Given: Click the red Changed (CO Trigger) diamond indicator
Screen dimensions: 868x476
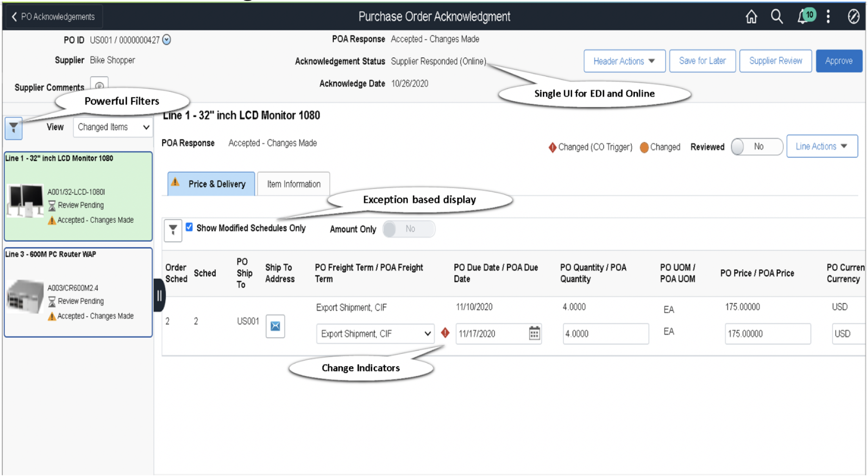Looking at the screenshot, I should 445,332.
